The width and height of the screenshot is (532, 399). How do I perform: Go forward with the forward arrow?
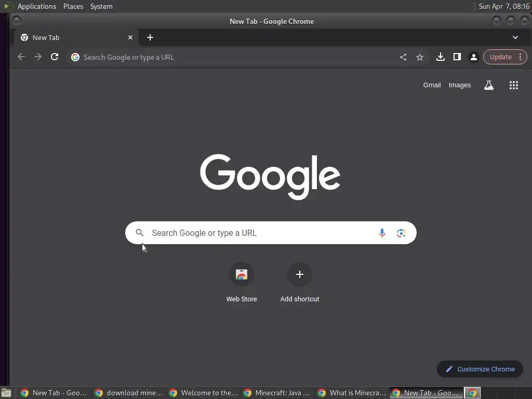point(38,57)
